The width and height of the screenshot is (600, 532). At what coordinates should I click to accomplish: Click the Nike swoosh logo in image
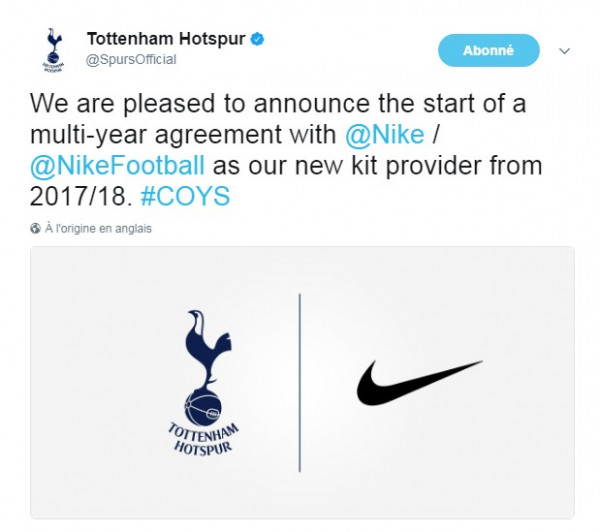click(420, 383)
